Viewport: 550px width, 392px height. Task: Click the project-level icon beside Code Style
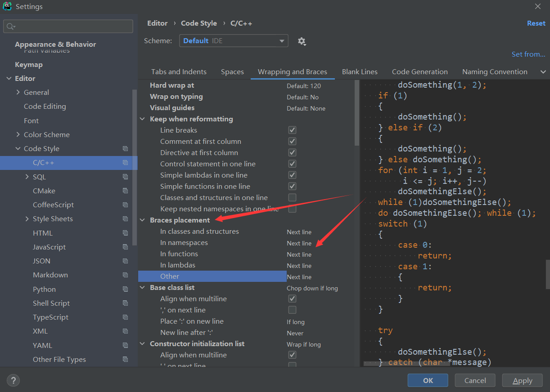pos(125,149)
